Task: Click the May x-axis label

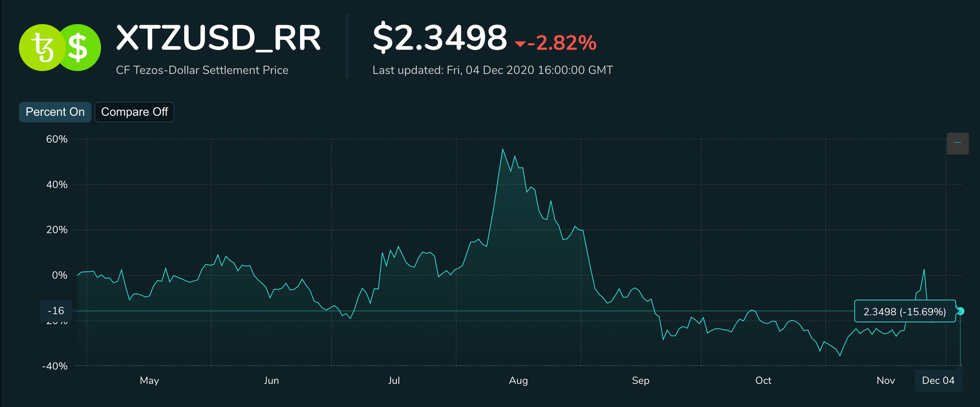Action: (149, 381)
